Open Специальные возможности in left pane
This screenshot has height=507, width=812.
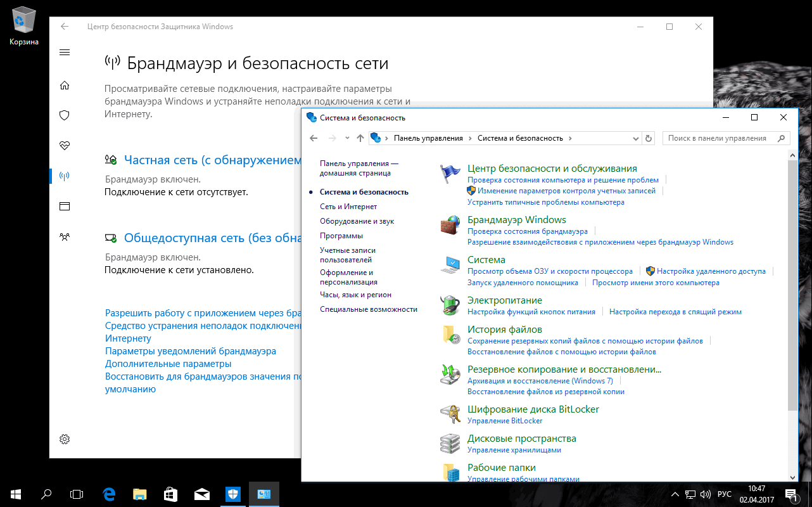point(369,309)
